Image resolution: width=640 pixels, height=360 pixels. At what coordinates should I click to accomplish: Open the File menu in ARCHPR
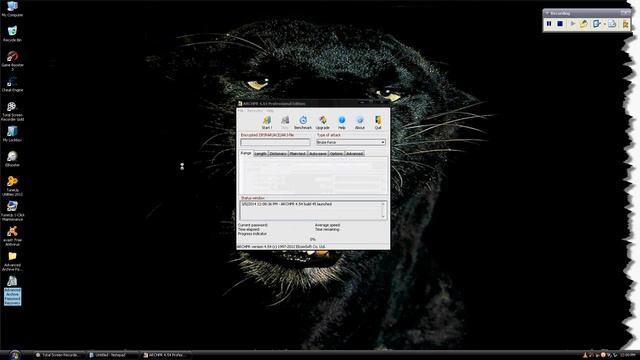point(240,110)
